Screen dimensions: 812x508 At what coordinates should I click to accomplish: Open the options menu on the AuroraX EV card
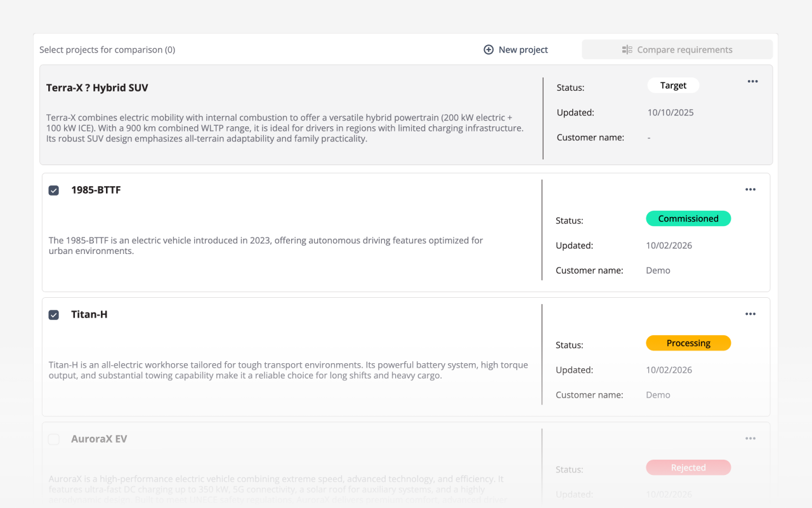[750, 438]
